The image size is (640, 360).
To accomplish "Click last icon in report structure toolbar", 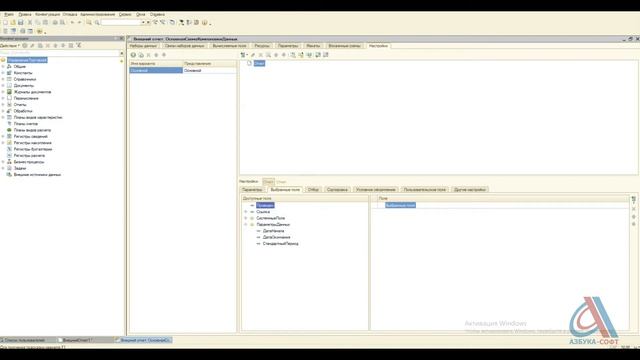I will point(326,55).
